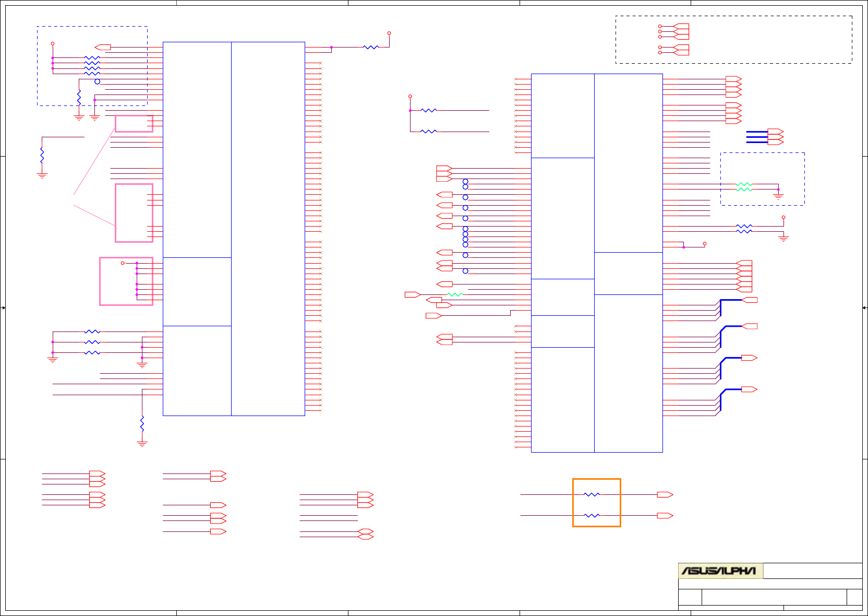Select the lower pull-up resistor between the two chips

[x=429, y=132]
